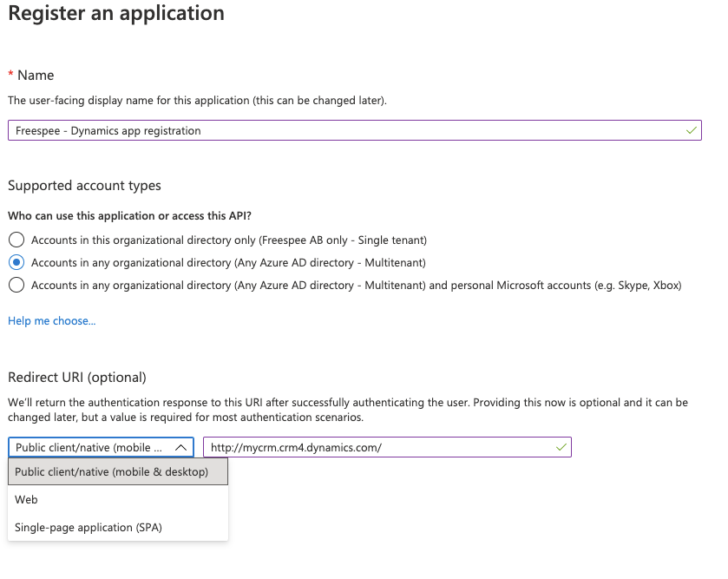The image size is (728, 579).
Task: Click the green checkmark in the Redirect URI field
Action: (x=561, y=447)
